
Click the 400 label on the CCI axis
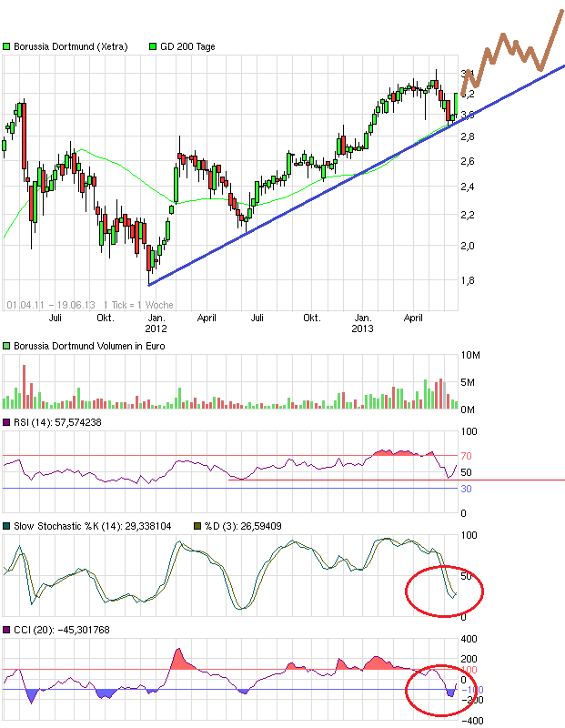click(469, 639)
